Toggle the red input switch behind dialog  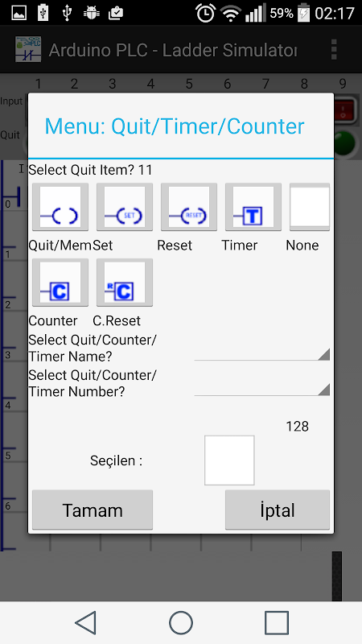coord(345,109)
